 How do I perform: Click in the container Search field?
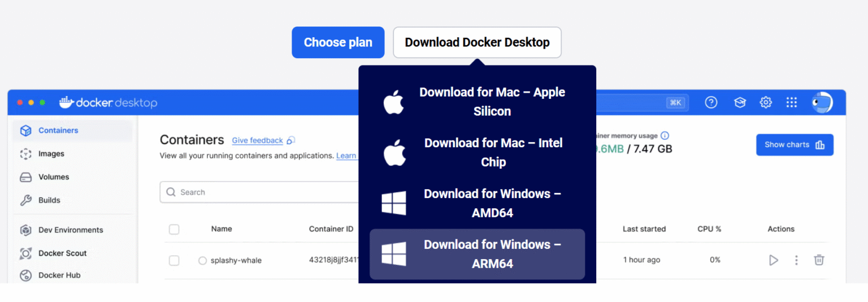click(259, 192)
